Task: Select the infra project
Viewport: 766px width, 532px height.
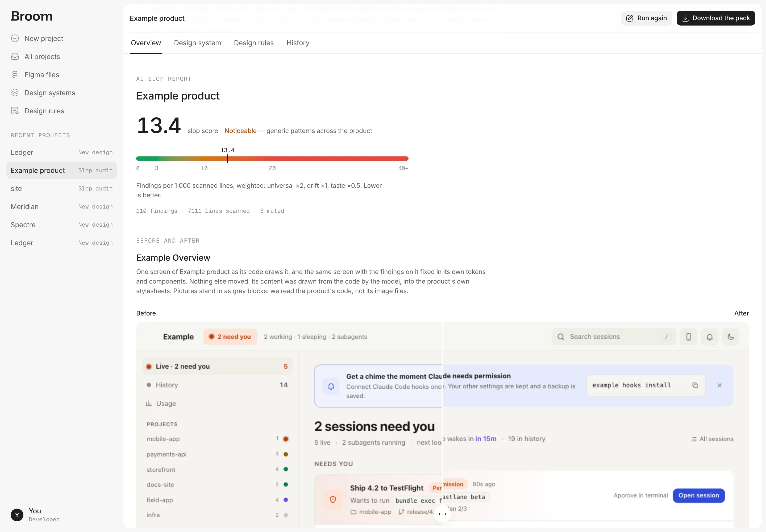Action: pos(217,515)
